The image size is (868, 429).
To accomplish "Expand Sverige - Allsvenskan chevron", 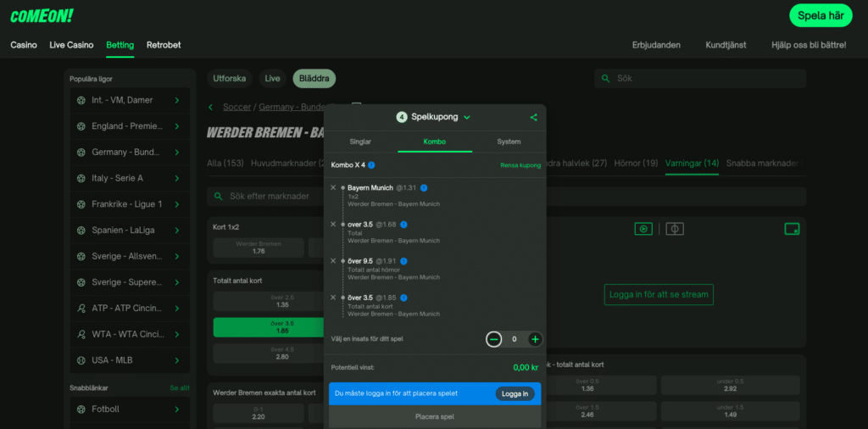I will coord(177,256).
